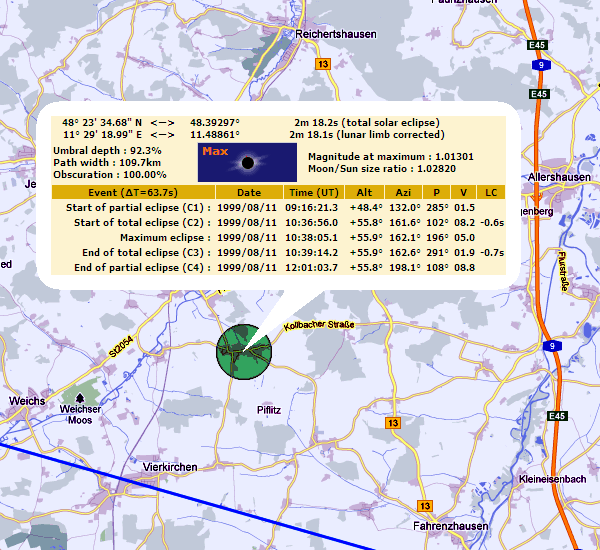Click the Kollbacher Straße road label
This screenshot has height=550, width=600.
(x=320, y=325)
